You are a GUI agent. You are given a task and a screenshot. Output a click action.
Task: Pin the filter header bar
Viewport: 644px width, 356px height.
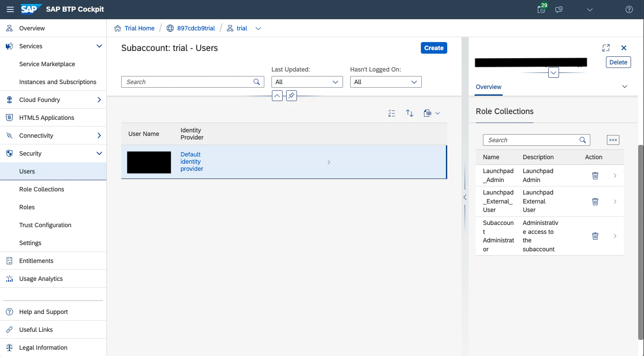pyautogui.click(x=292, y=95)
